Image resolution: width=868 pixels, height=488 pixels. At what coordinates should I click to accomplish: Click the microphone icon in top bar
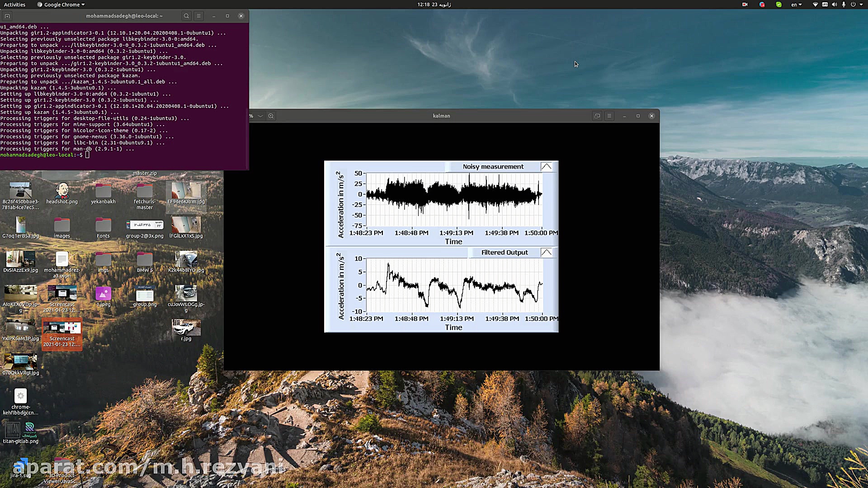click(844, 5)
